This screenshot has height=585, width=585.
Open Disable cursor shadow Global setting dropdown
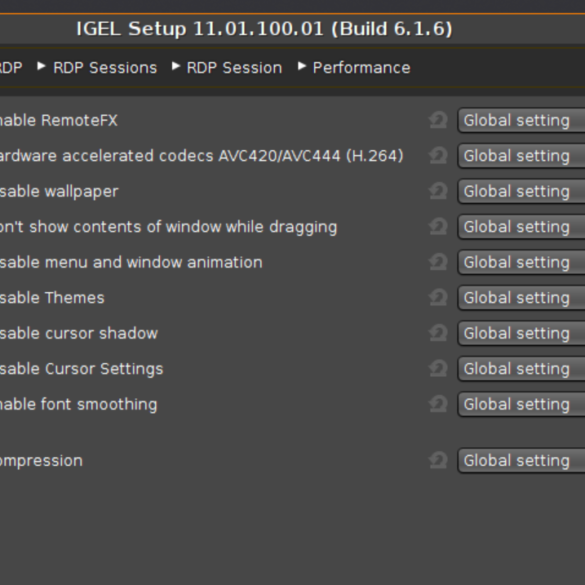point(521,333)
